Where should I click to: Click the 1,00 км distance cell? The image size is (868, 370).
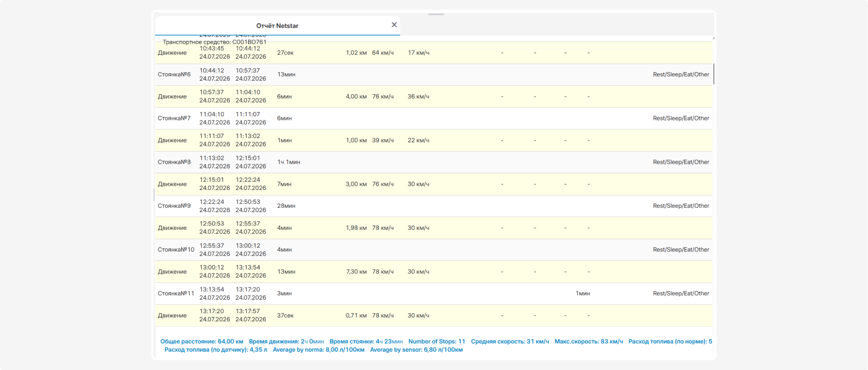click(x=356, y=140)
